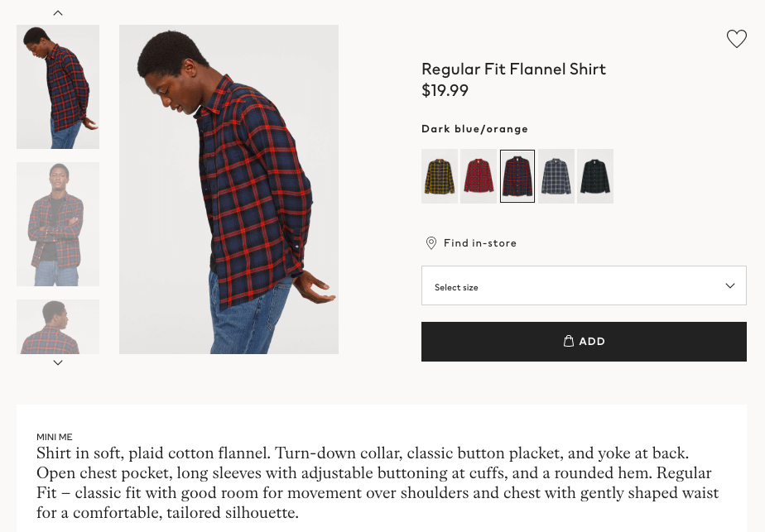Click the MINI ME label above the description
Image resolution: width=765 pixels, height=532 pixels.
click(54, 437)
